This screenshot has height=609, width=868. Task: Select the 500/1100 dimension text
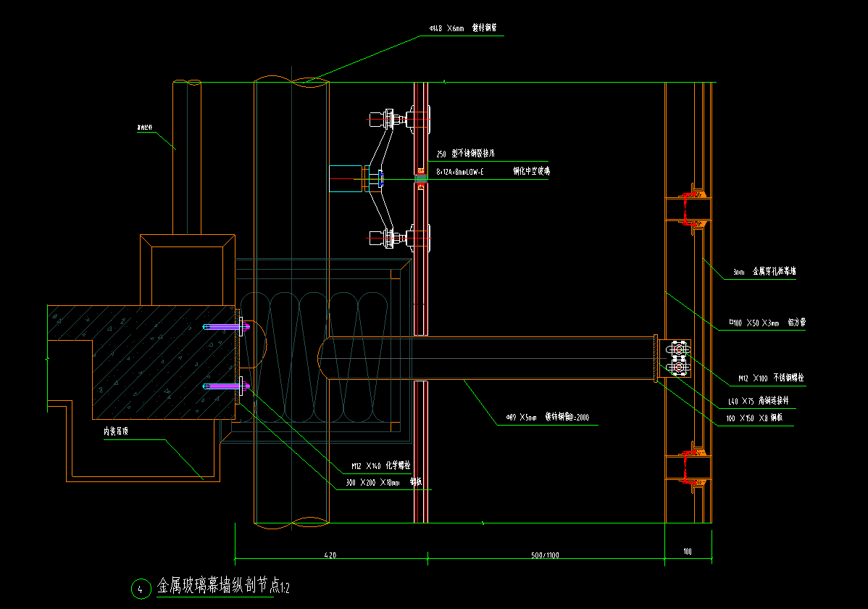545,555
